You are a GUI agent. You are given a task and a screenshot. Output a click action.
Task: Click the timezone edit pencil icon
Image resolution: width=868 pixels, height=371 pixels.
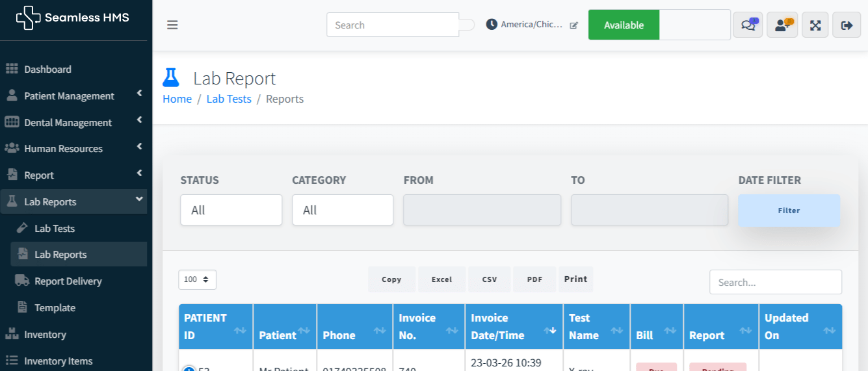coord(574,25)
